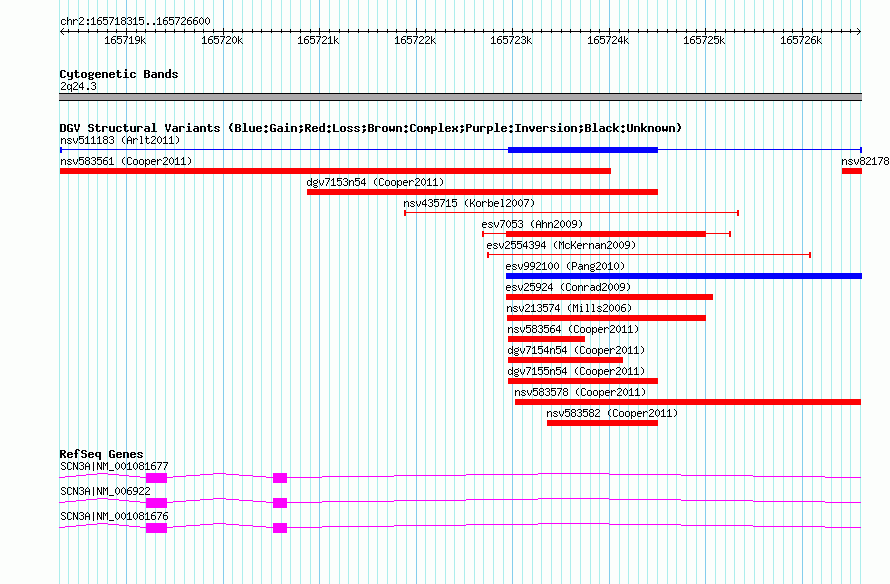Open the SCN3A|NM_001081676 transcript label
The width and height of the screenshot is (890, 584).
click(x=114, y=516)
